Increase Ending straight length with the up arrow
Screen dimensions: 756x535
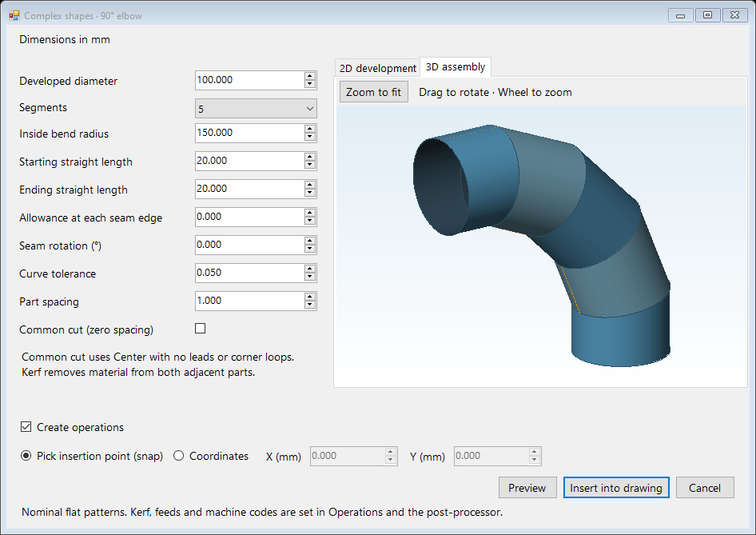click(310, 184)
